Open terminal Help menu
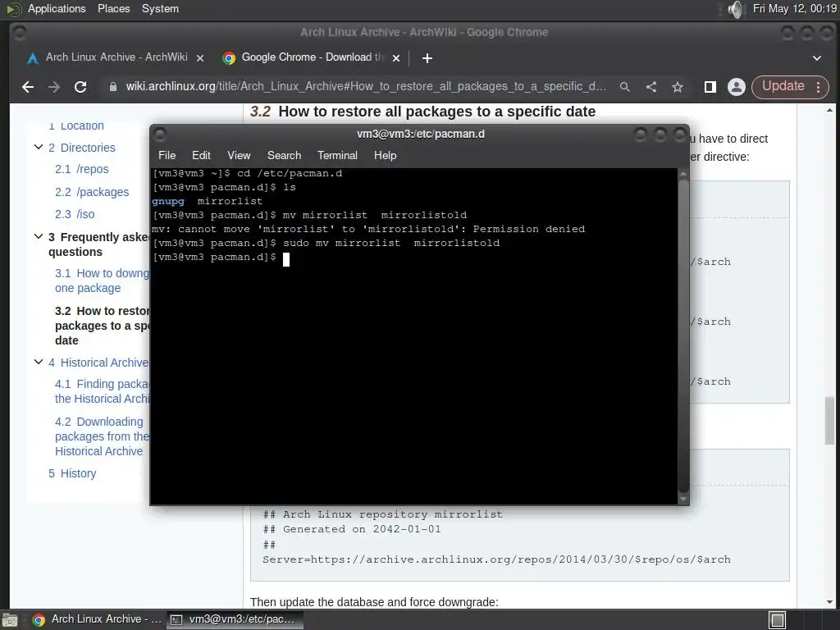The image size is (840, 630). pos(385,155)
